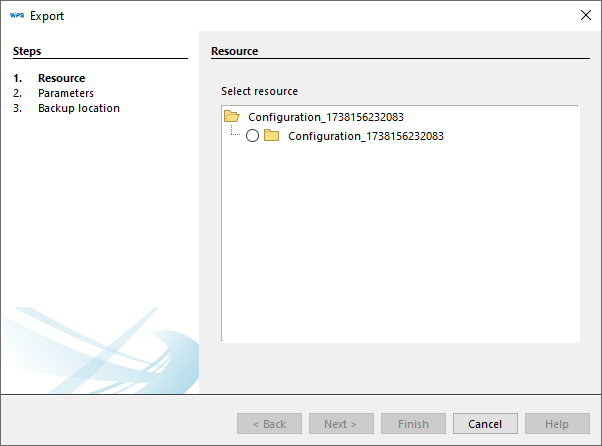Click empty space in the resource tree
This screenshot has width=602, height=446.
point(400,250)
